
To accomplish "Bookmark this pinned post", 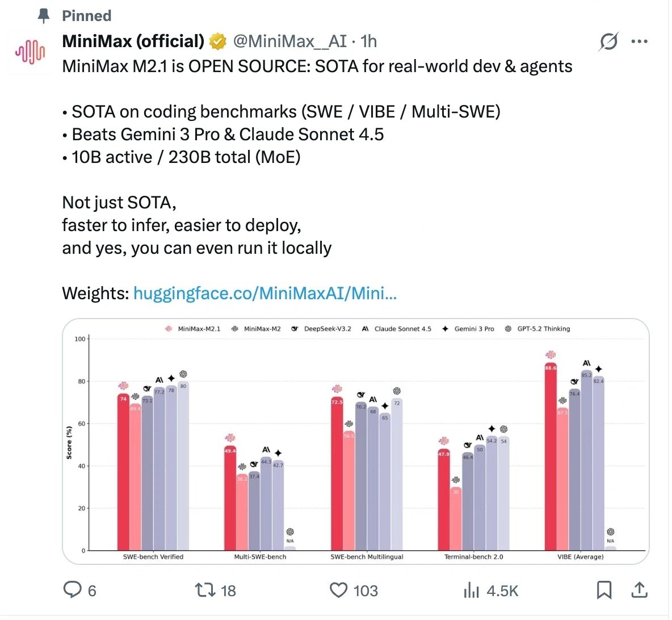I will click(604, 590).
